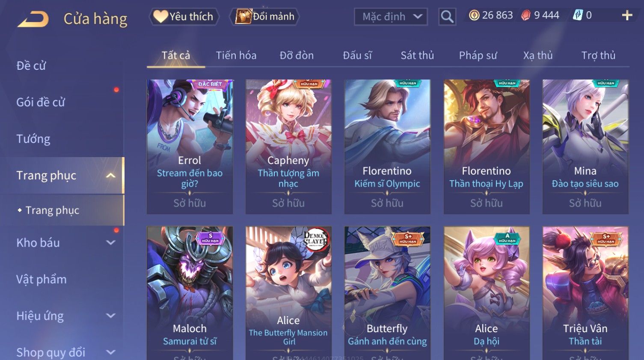Expand the Kho báu sidebar section
Image resolution: width=644 pixels, height=360 pixels.
(110, 243)
